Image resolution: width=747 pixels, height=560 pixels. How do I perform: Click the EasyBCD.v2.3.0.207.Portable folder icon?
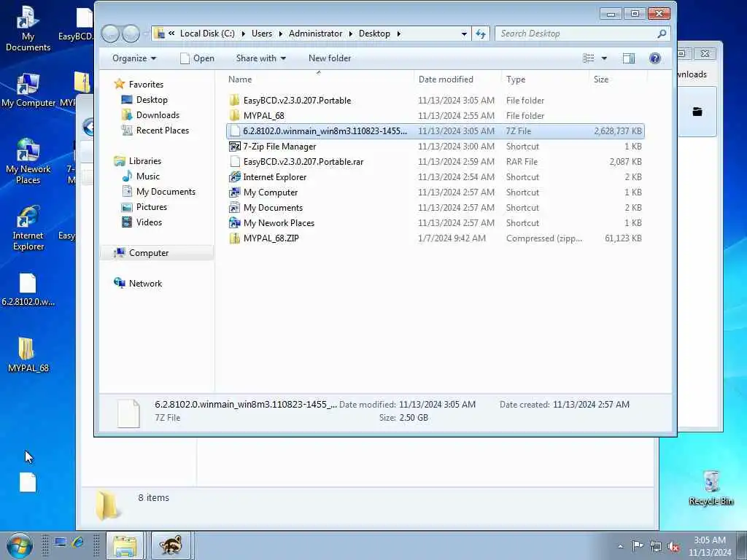coord(234,100)
